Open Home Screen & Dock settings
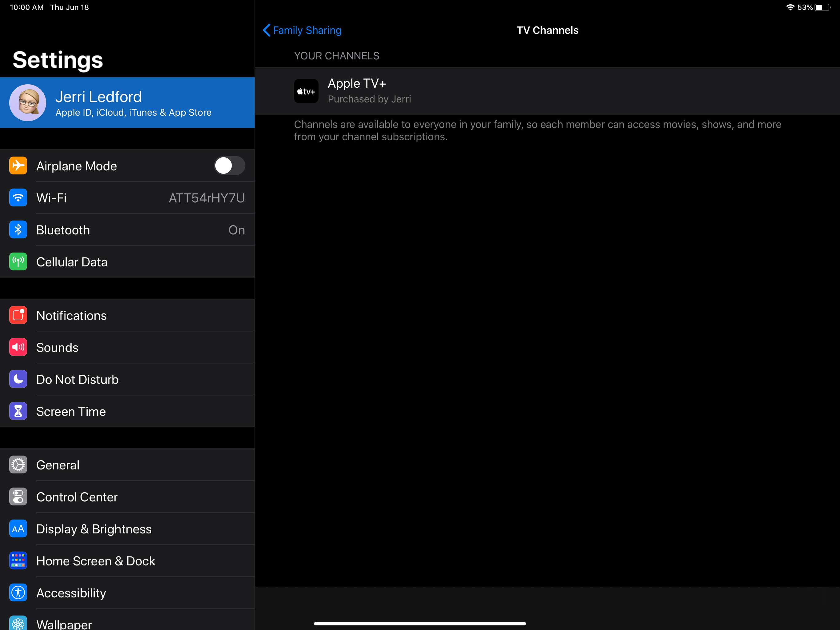Image resolution: width=840 pixels, height=630 pixels. tap(127, 560)
